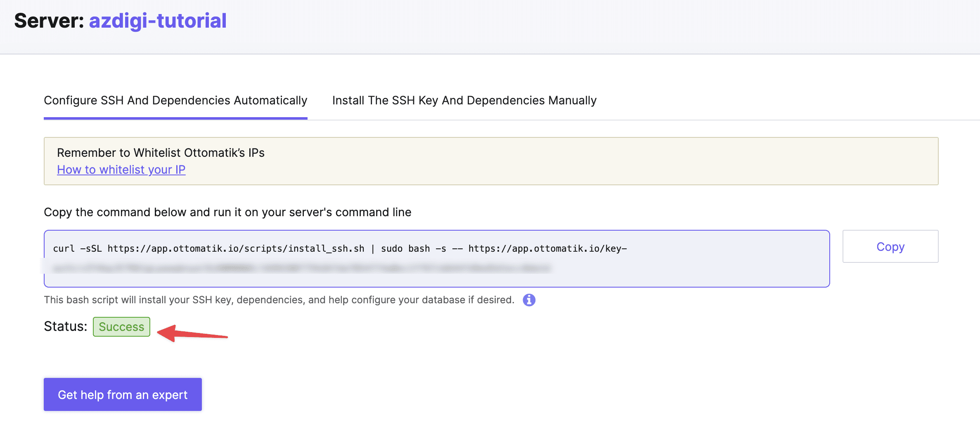Click the green Success status badge
The image size is (980, 439).
[121, 327]
